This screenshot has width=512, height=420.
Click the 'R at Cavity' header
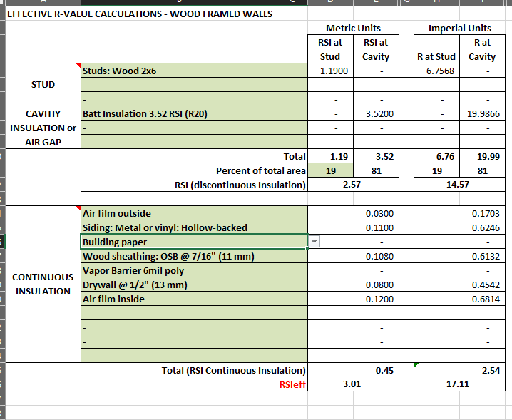pos(482,49)
